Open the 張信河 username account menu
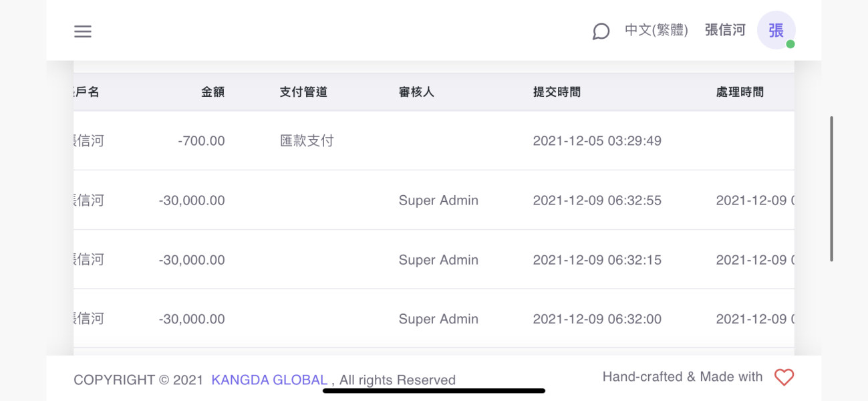Viewport: 868px width, 401px height. click(725, 30)
